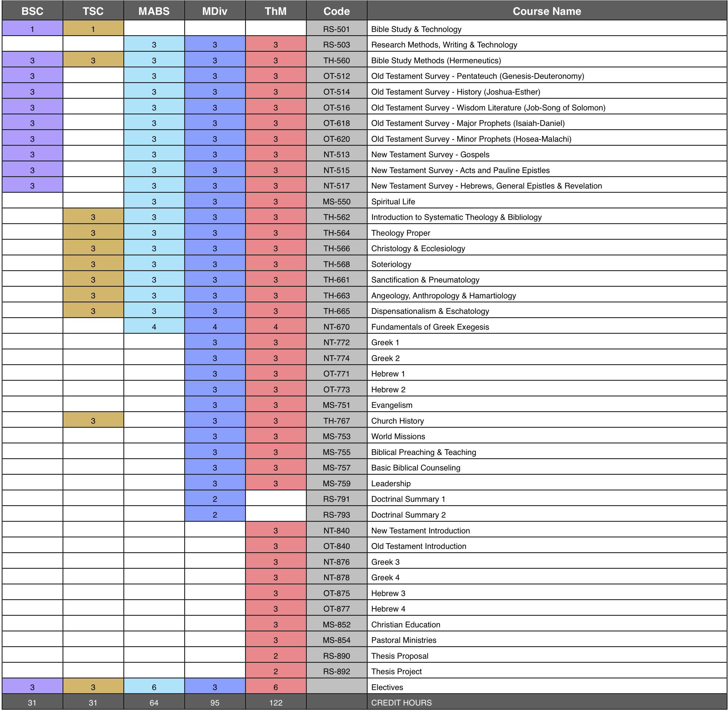Select the NT-515 code cell
The width and height of the screenshot is (728, 711).
pos(337,170)
